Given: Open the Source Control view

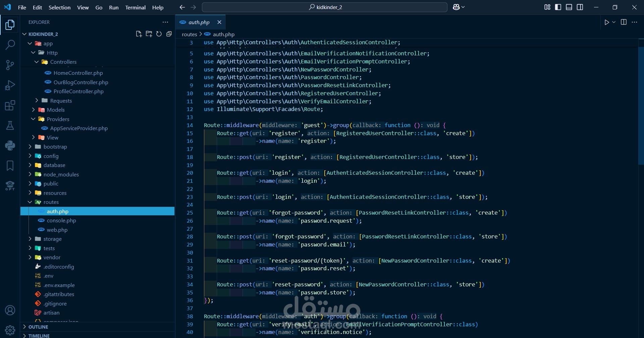Looking at the screenshot, I should (x=10, y=65).
